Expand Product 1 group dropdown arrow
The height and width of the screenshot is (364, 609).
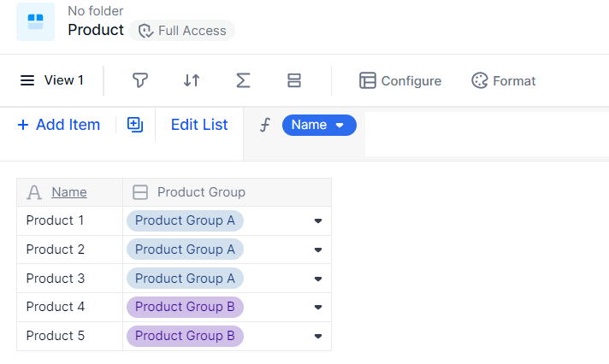[318, 220]
